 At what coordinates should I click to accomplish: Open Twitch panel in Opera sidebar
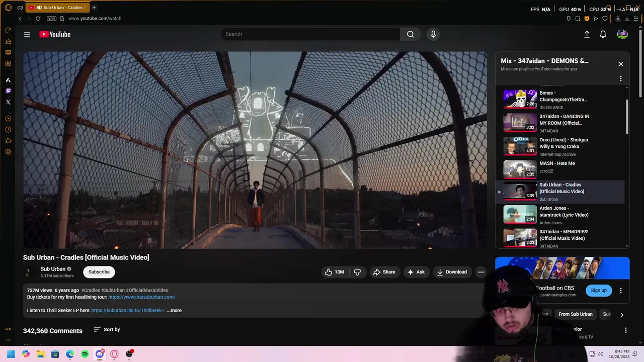8,91
